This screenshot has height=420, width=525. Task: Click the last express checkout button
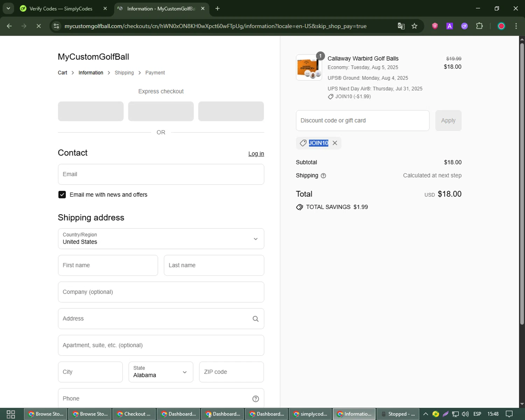[231, 111]
